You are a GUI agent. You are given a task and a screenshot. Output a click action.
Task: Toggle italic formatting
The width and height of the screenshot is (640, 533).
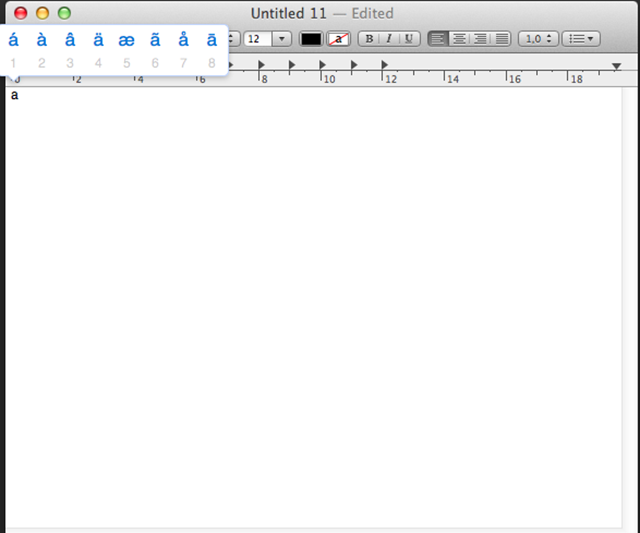coord(389,39)
